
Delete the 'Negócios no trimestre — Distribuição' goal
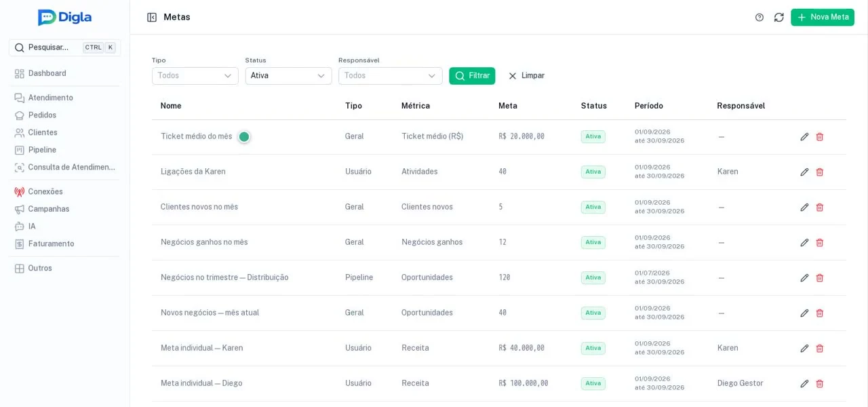(x=819, y=278)
